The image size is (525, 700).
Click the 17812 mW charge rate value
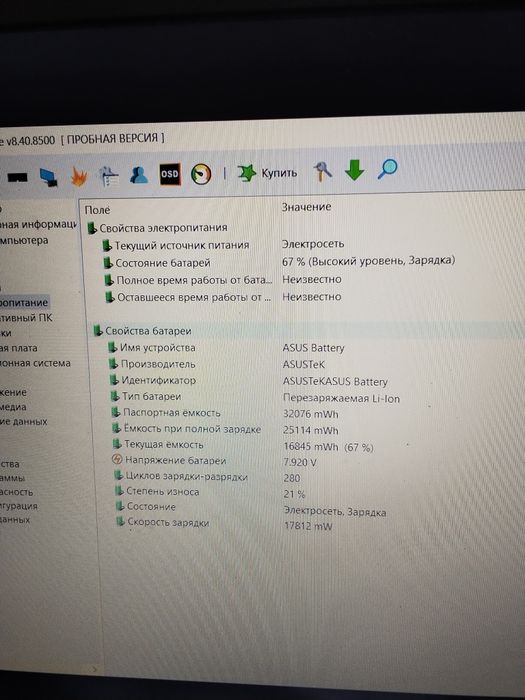point(308,526)
